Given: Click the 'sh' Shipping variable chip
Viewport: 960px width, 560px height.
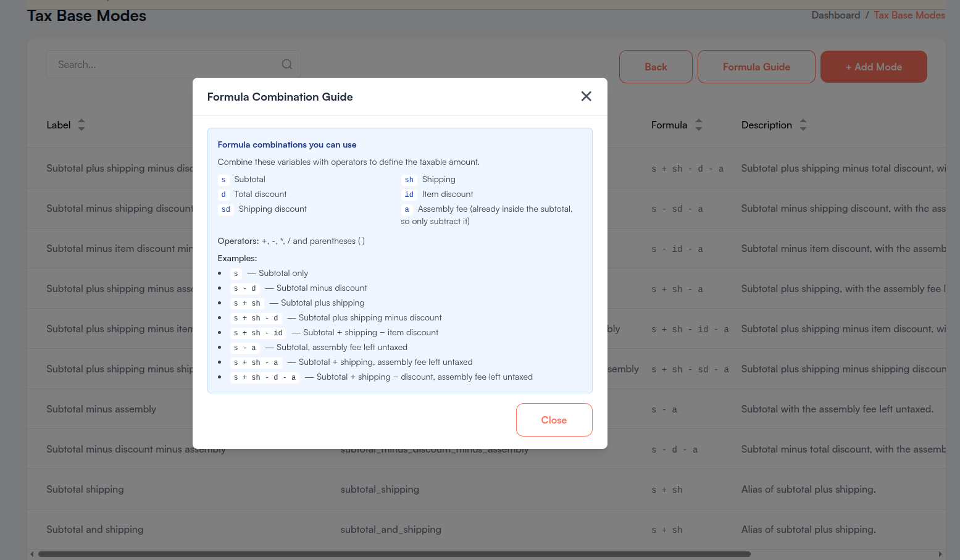Looking at the screenshot, I should tap(409, 180).
